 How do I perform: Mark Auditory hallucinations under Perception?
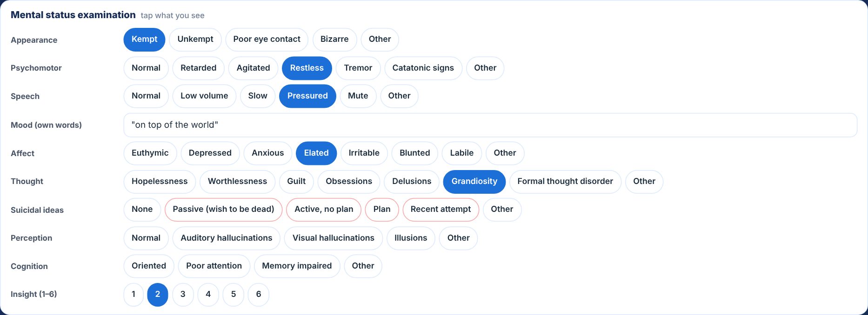coord(226,238)
